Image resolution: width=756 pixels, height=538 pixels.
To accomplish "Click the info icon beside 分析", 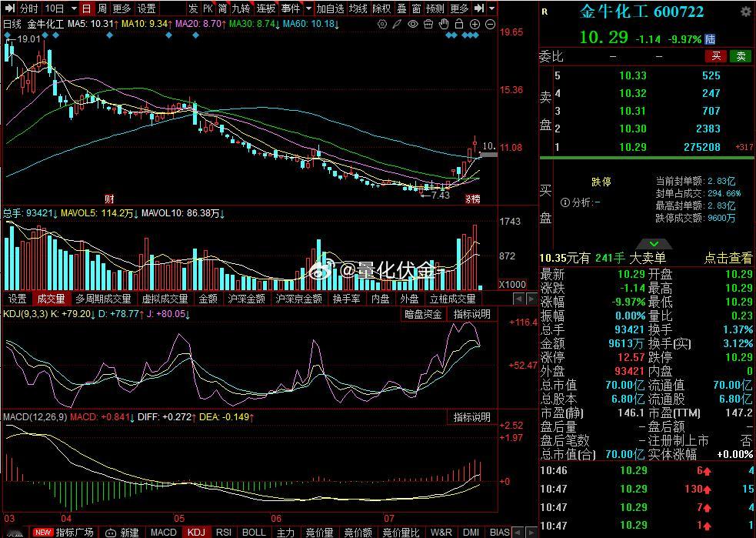I will click(x=565, y=202).
